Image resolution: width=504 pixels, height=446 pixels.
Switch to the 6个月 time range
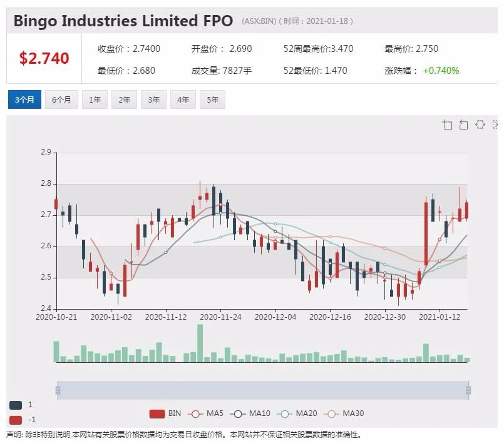[x=61, y=99]
